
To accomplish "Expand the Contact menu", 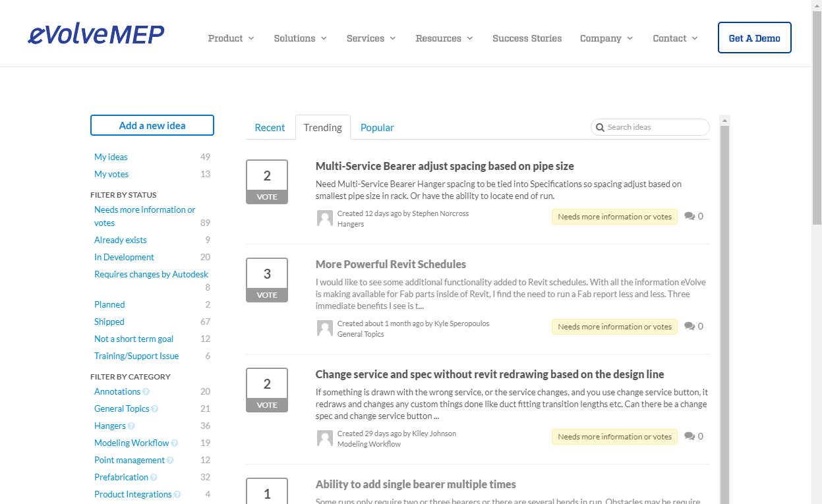I will (x=676, y=38).
